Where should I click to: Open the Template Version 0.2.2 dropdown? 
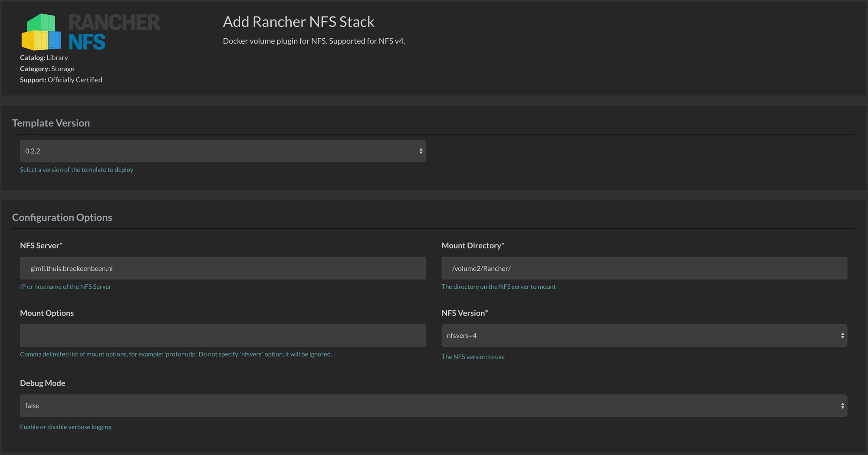pyautogui.click(x=223, y=151)
